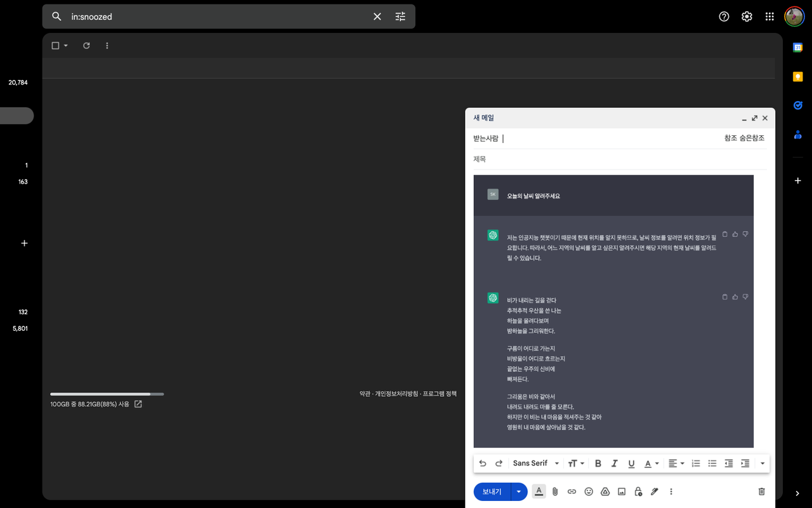Viewport: 812px width, 508px height.
Task: Open text size dropdown
Action: click(x=576, y=464)
